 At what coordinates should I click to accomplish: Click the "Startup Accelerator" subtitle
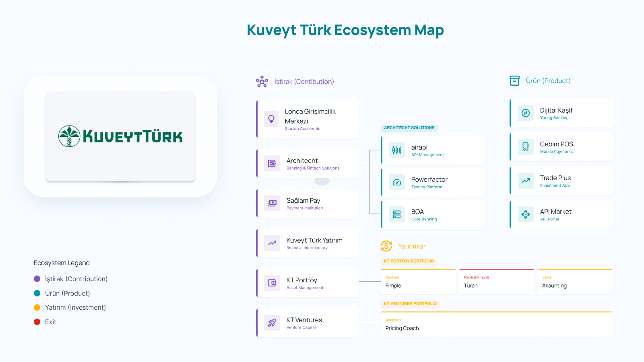pos(303,129)
